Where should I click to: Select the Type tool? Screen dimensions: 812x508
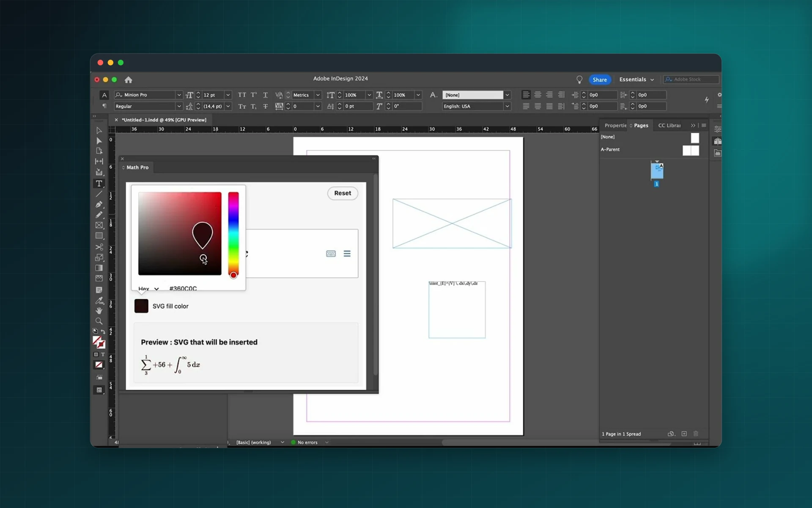point(99,183)
